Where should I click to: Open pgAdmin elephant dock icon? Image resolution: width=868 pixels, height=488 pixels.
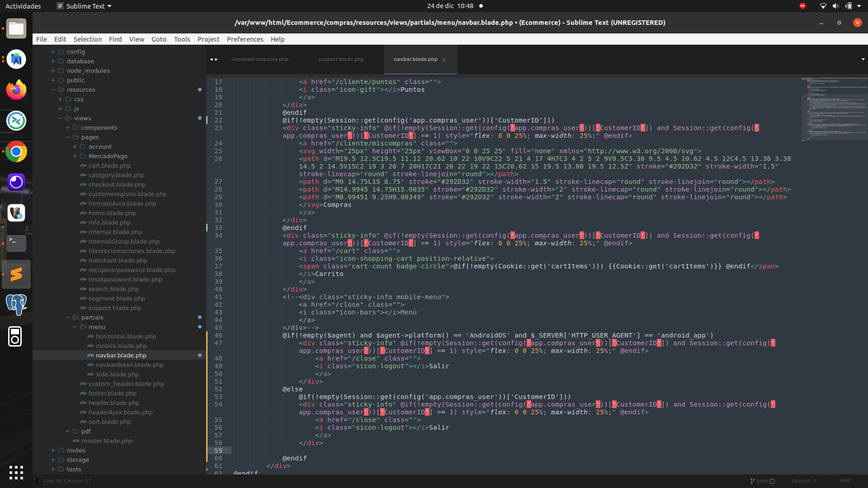pyautogui.click(x=16, y=305)
